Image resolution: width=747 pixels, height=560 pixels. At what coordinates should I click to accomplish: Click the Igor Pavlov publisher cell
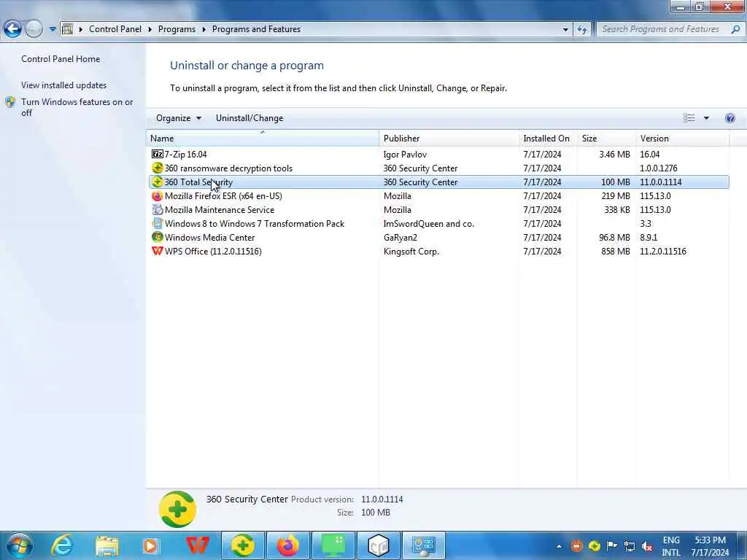(405, 155)
